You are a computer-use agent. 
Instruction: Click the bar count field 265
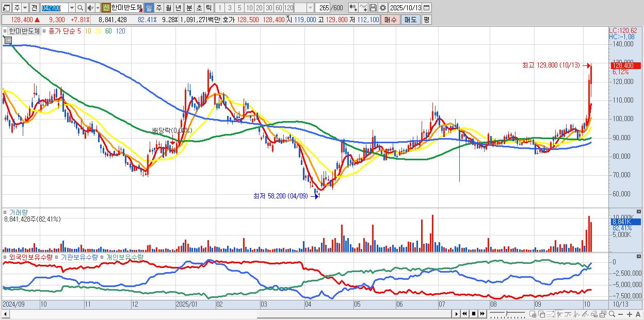[x=323, y=8]
